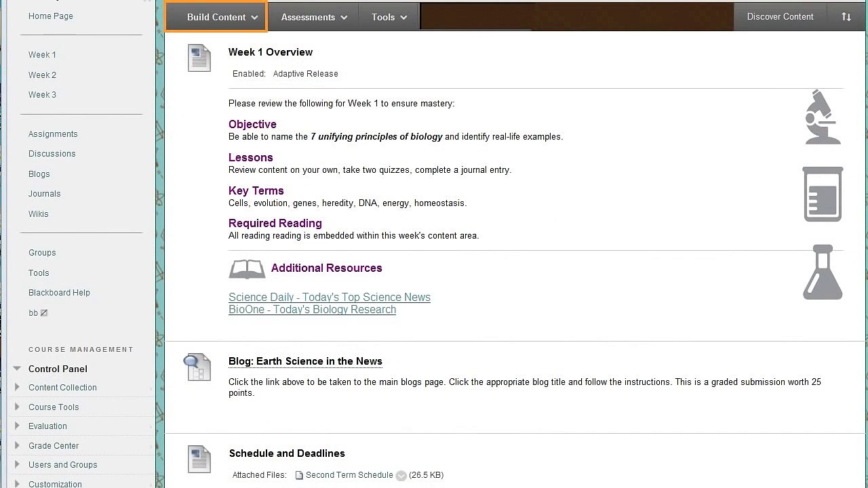Click the Schedule and Deadlines document icon
Viewport: 868px width, 488px height.
click(199, 459)
